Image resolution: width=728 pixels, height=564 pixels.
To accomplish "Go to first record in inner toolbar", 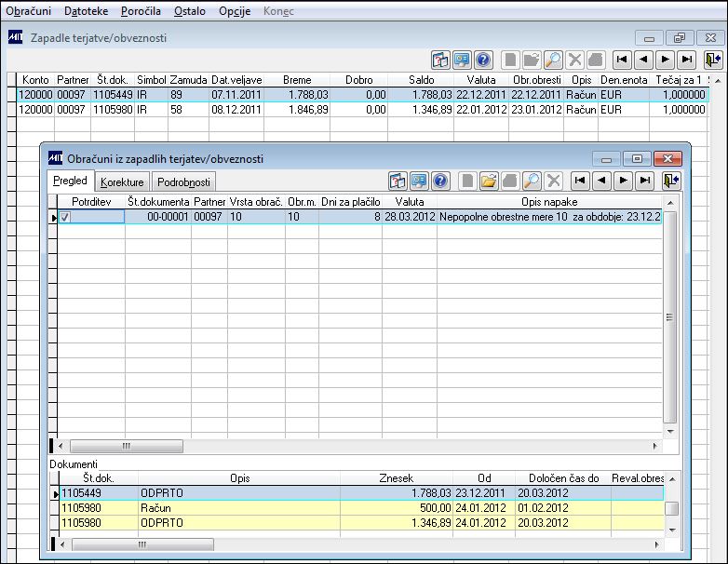I will point(579,181).
